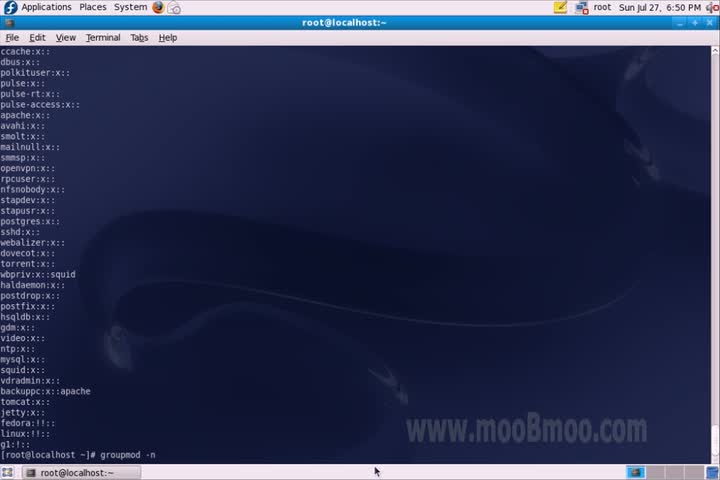The height and width of the screenshot is (480, 720).
Task: Open the System menu
Action: point(130,7)
